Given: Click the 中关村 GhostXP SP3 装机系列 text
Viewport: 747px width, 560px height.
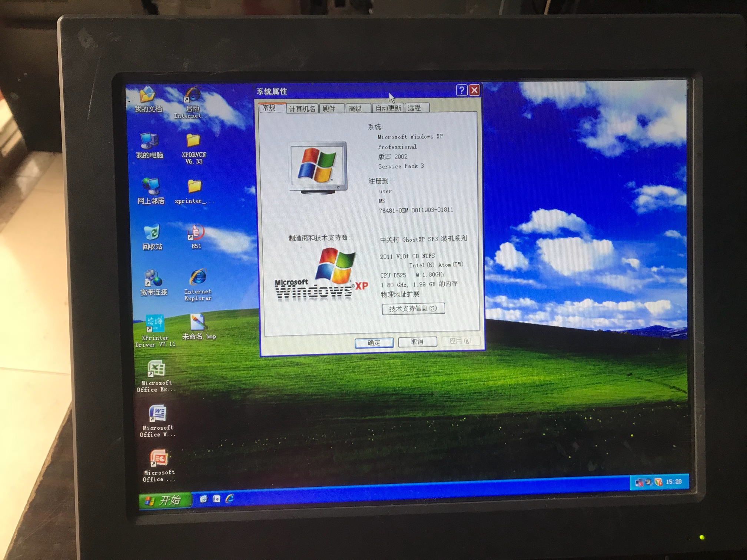Looking at the screenshot, I should [x=423, y=239].
